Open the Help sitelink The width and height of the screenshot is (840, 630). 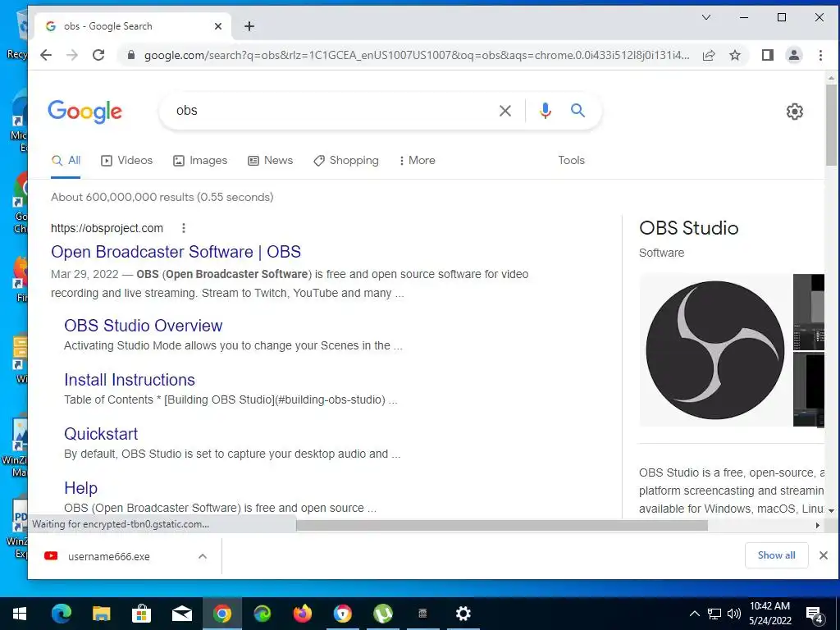[80, 488]
